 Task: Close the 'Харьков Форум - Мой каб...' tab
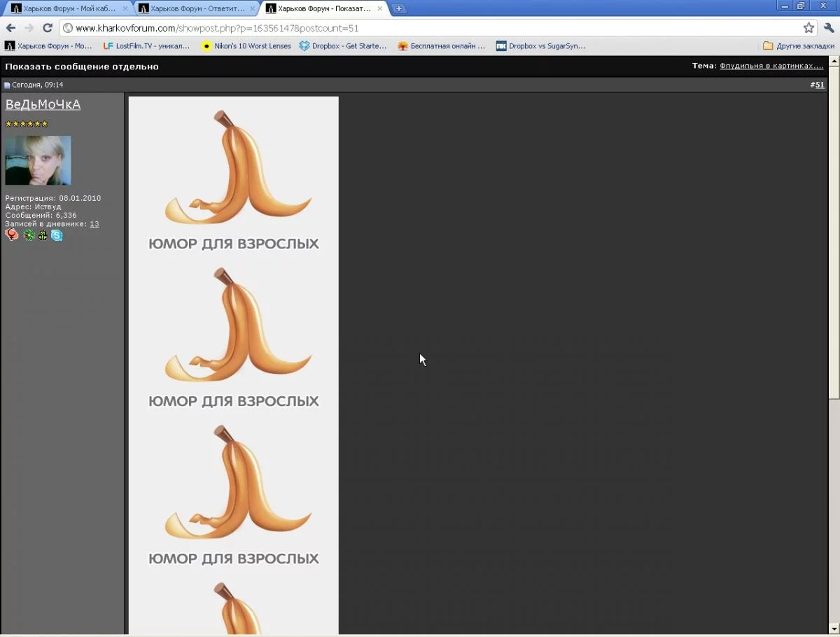125,8
